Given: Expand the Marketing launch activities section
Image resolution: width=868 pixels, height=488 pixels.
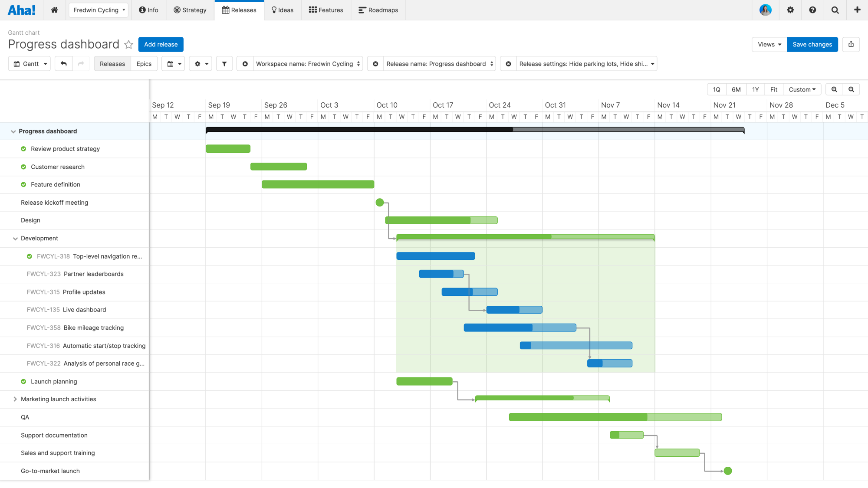Looking at the screenshot, I should (x=14, y=399).
